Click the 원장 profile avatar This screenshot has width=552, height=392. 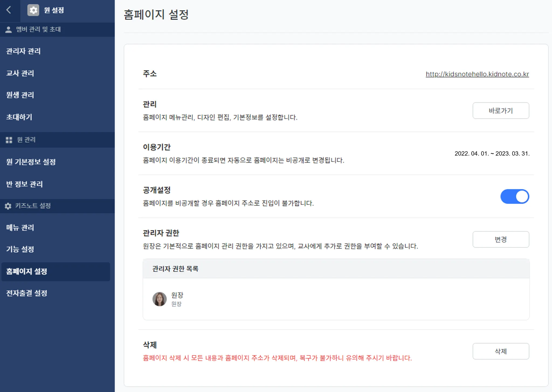coord(160,299)
